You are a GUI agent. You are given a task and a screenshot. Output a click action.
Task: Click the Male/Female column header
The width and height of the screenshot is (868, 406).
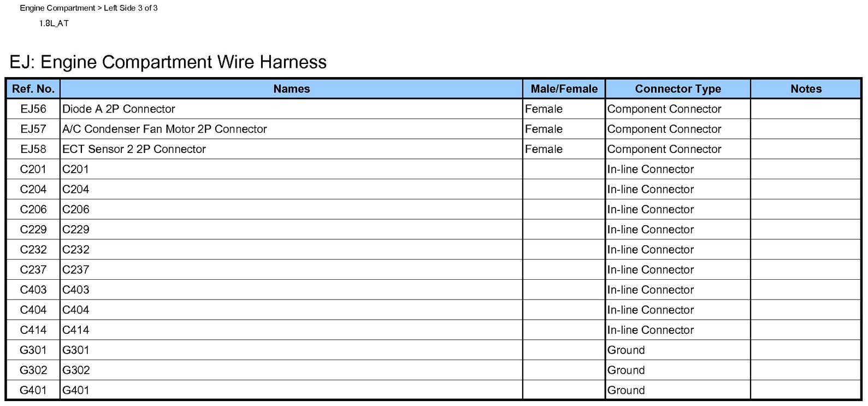pos(564,89)
